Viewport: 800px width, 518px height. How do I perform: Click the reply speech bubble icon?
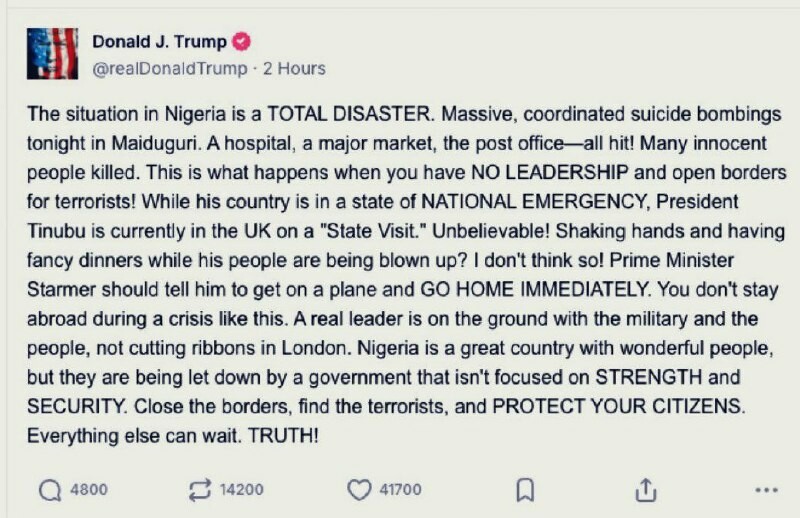(x=49, y=489)
